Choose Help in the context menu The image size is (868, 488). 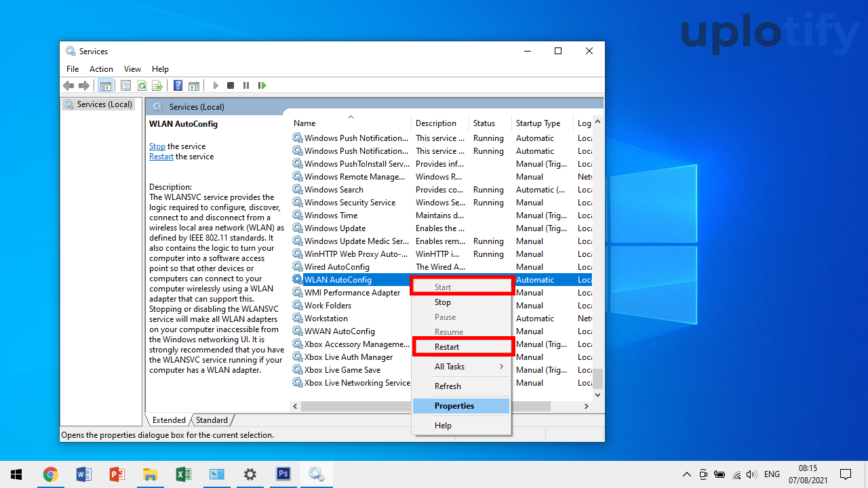coord(461,426)
